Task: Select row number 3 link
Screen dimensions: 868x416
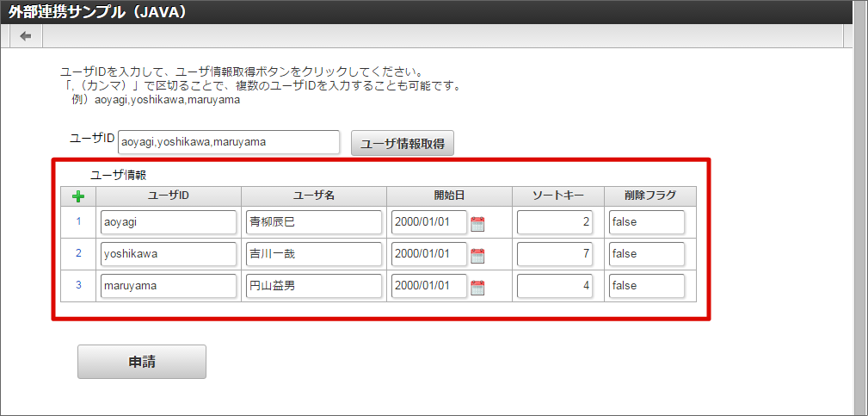Action: coord(78,285)
